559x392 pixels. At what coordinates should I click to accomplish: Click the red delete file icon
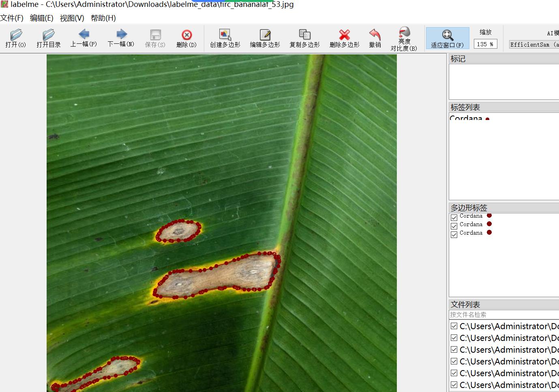[x=186, y=39]
